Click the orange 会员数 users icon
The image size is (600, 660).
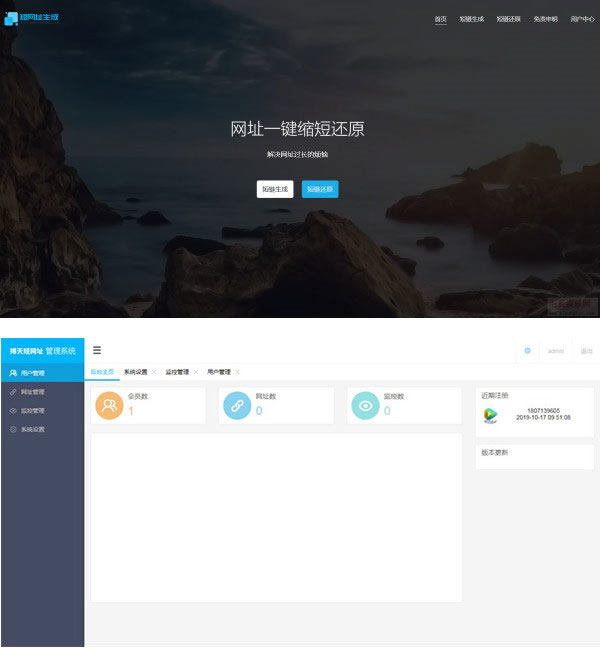(108, 406)
